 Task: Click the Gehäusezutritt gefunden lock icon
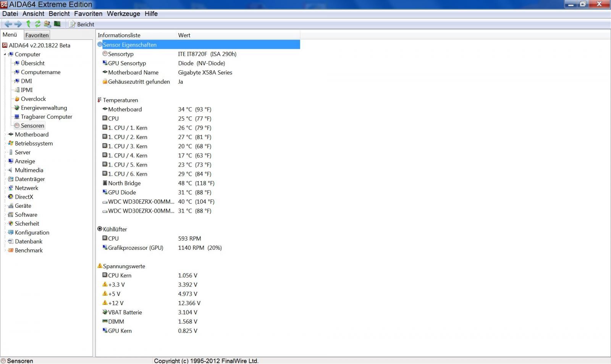(105, 81)
